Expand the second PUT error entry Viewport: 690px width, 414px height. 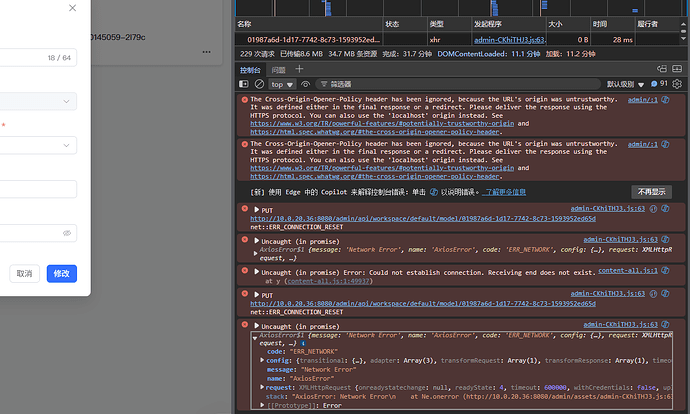(x=257, y=295)
